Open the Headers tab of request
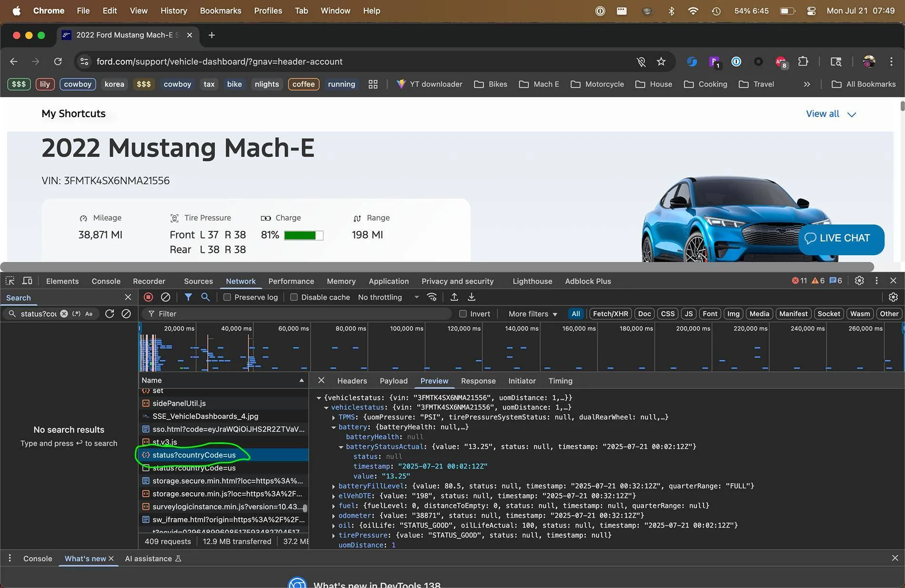905x588 pixels. (352, 381)
